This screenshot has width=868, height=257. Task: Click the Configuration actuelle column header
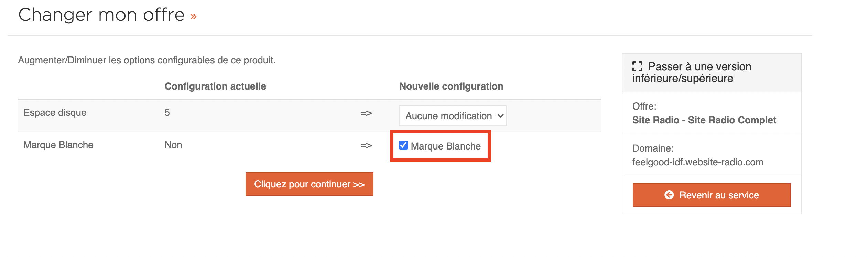tap(215, 86)
